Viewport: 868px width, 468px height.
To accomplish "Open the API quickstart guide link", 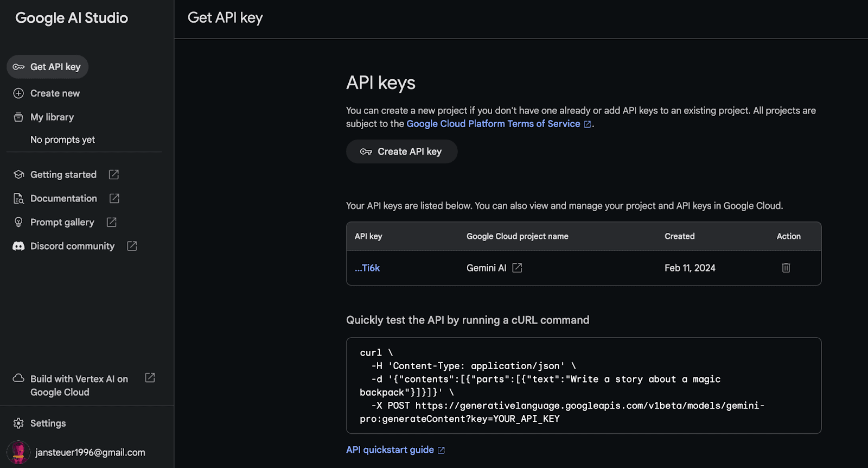I will coord(390,450).
